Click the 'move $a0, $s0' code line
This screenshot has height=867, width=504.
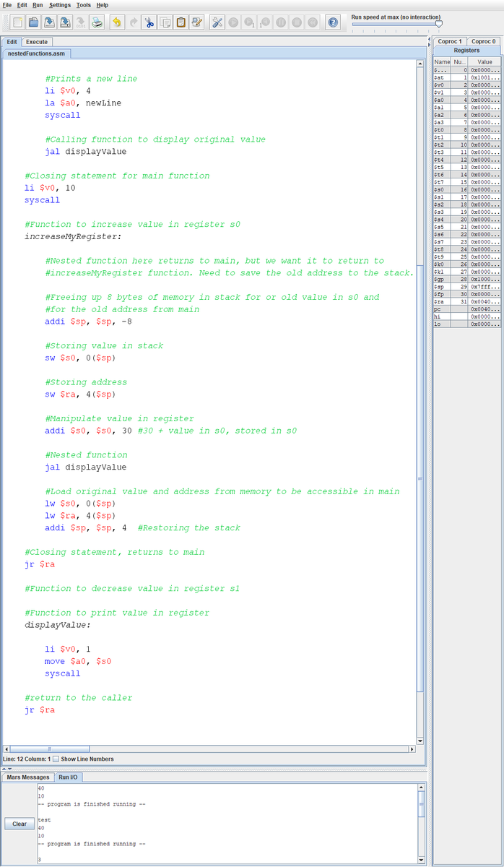click(x=78, y=661)
